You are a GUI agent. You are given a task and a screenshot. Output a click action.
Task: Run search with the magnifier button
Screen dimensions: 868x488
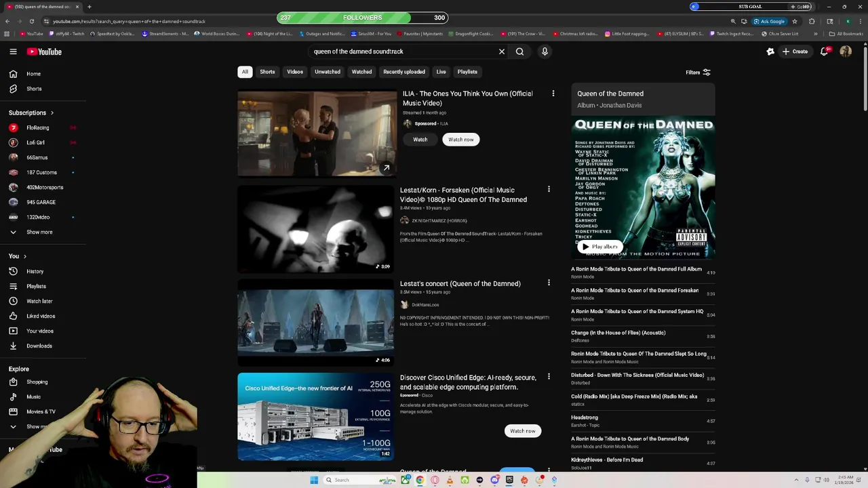(519, 52)
